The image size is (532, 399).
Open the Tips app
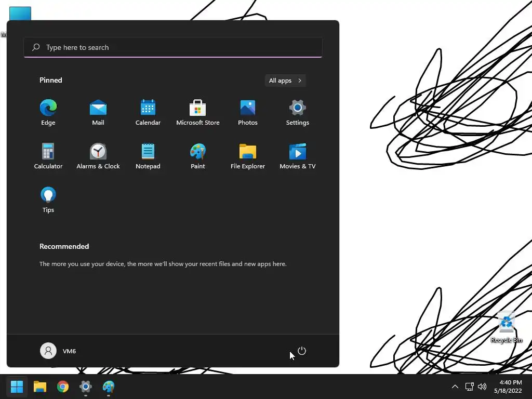tap(48, 200)
